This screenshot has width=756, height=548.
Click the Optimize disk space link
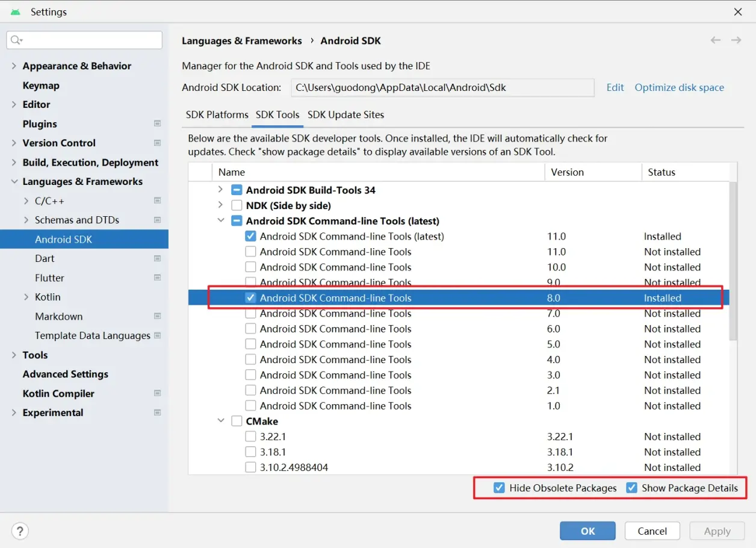(x=680, y=87)
